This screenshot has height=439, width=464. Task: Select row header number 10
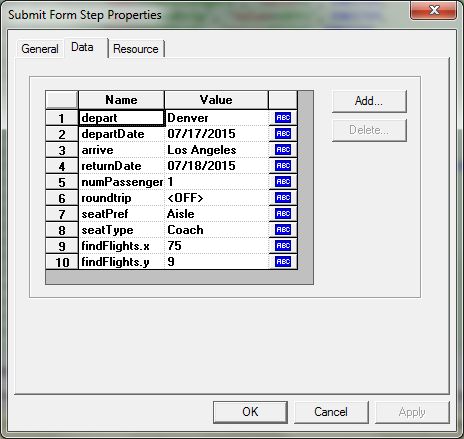click(x=62, y=262)
